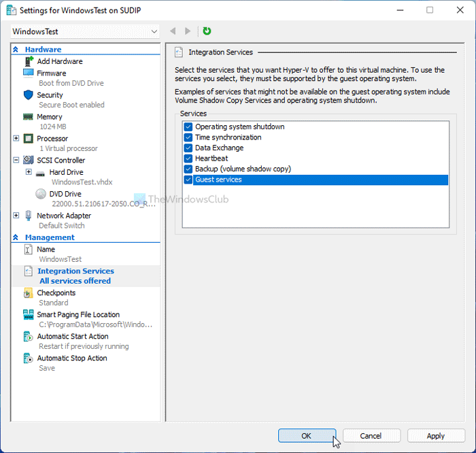Click the forward navigation arrow
This screenshot has width=476, height=453.
(x=188, y=31)
